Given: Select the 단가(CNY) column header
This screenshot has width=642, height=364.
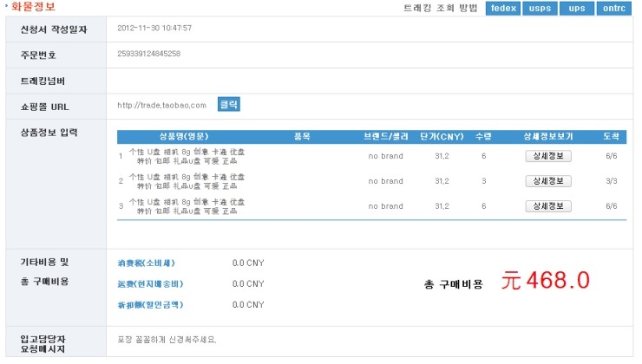Looking at the screenshot, I should point(442,137).
